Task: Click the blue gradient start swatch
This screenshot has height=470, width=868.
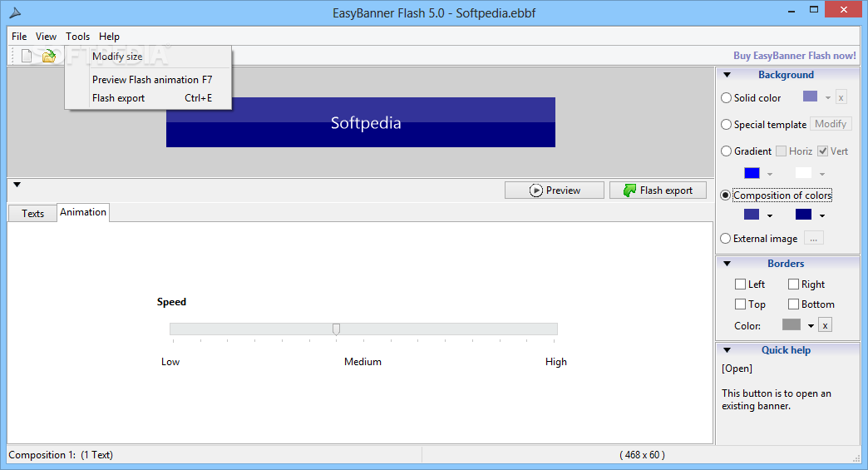Action: (x=752, y=173)
